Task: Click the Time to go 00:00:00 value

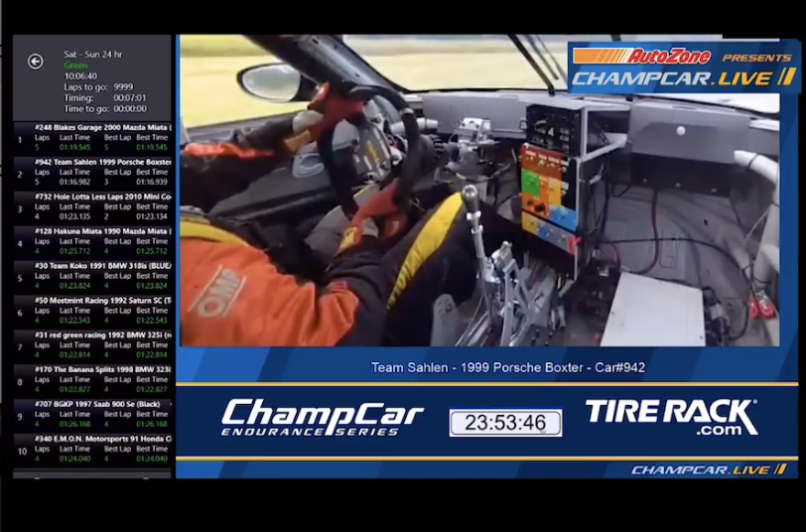Action: click(x=130, y=108)
